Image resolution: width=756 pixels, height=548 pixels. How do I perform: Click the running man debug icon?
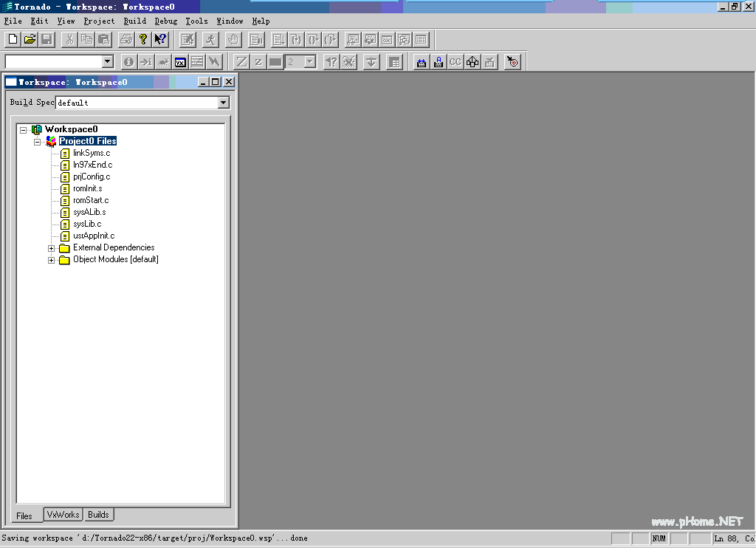pos(210,40)
